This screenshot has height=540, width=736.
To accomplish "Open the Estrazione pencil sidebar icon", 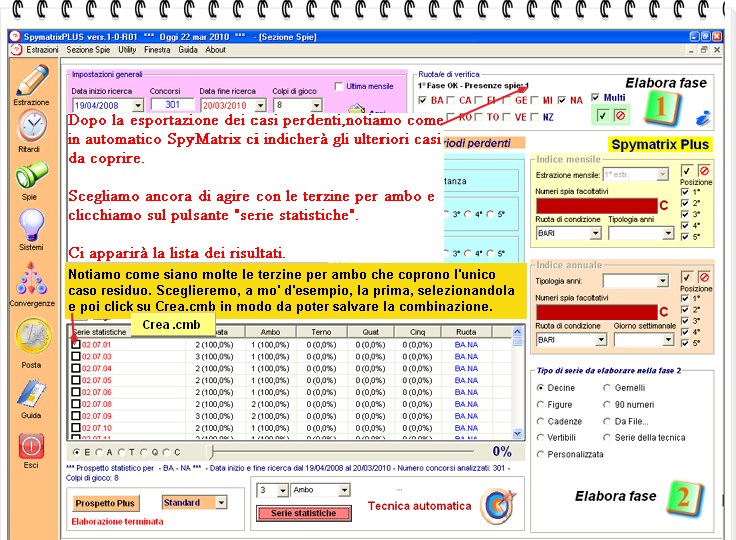I will pyautogui.click(x=32, y=81).
